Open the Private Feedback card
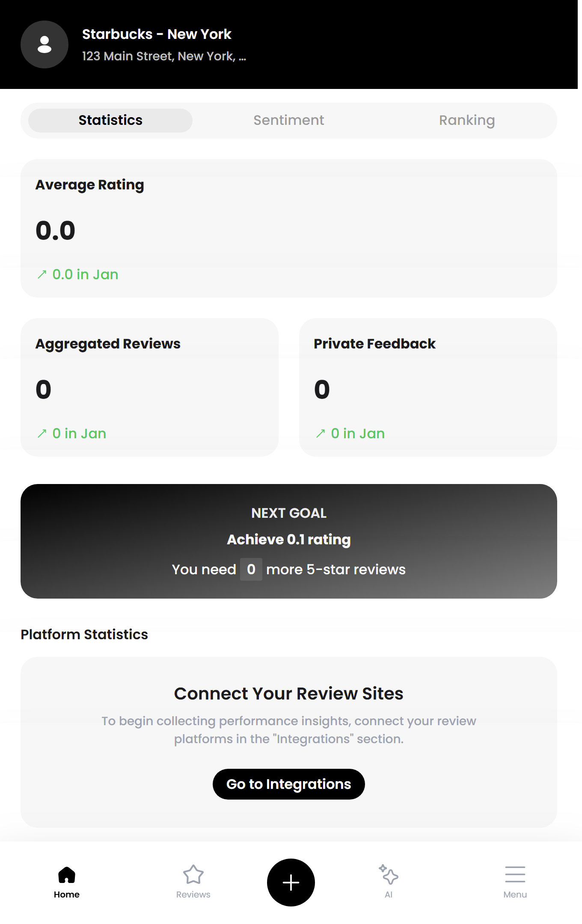The width and height of the screenshot is (582, 924). [x=428, y=387]
